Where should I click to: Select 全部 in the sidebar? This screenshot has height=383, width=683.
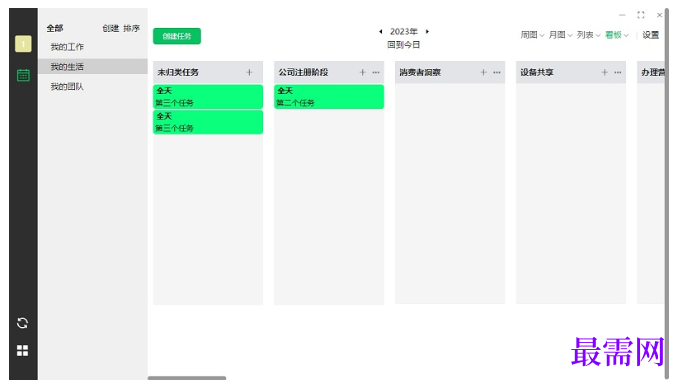[55, 28]
